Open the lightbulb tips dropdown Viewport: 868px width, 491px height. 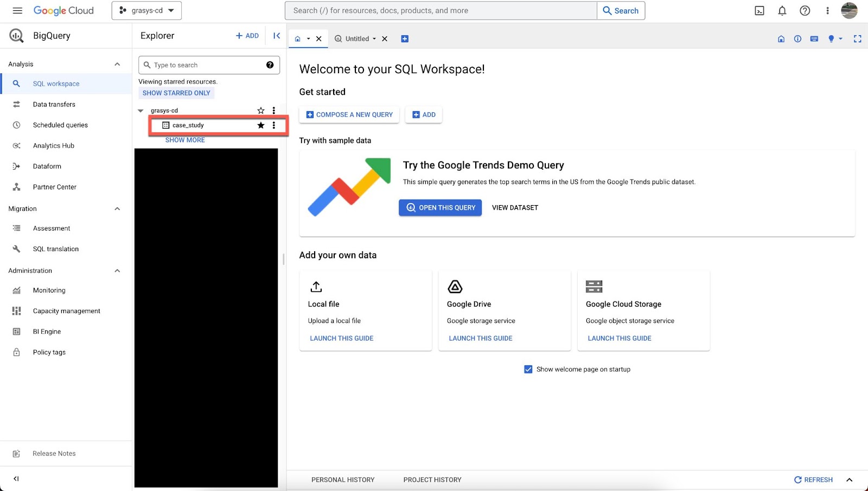[835, 39]
